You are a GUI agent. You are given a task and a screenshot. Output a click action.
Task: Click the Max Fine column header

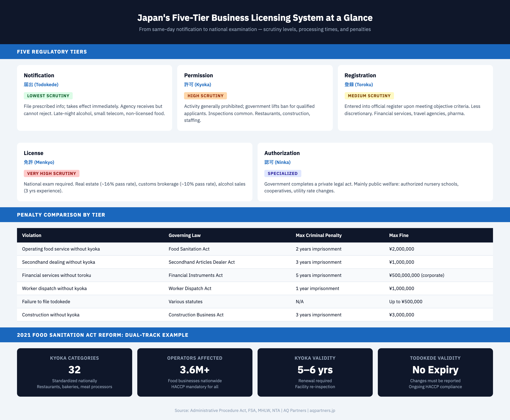click(399, 235)
